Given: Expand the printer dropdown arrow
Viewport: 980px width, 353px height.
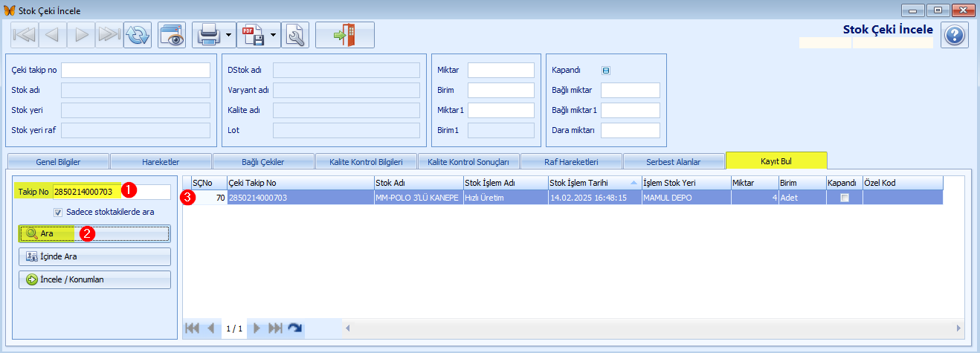Looking at the screenshot, I should click(229, 35).
